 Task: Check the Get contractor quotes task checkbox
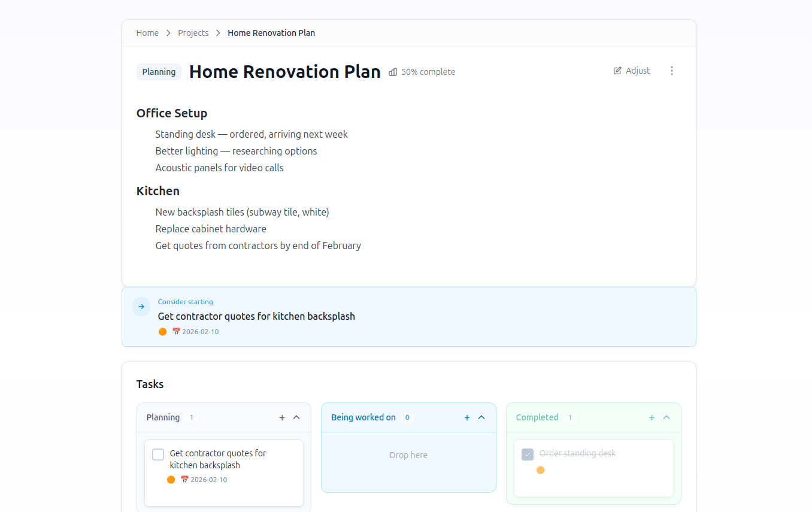pos(158,455)
